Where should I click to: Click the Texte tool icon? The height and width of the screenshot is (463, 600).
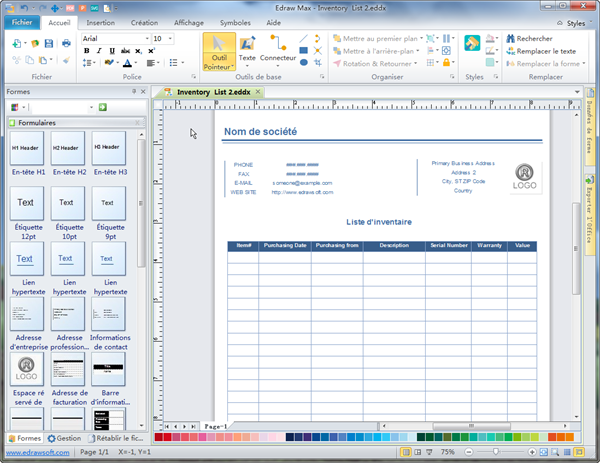click(247, 44)
